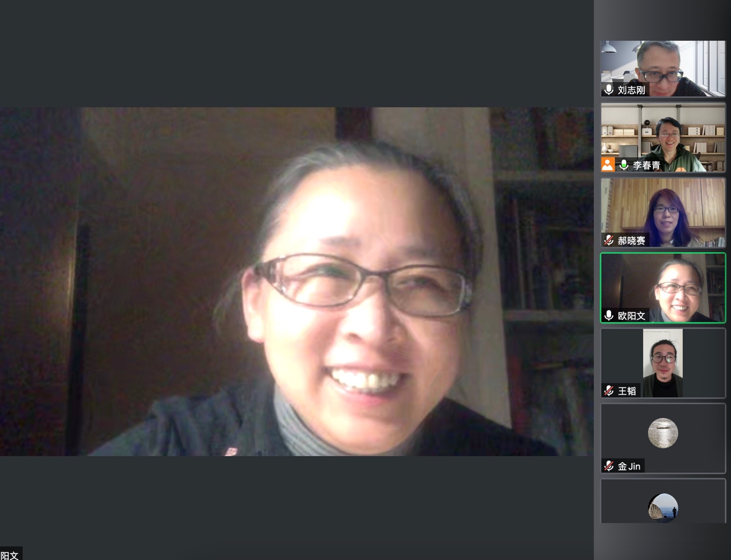This screenshot has height=560, width=731.
Task: Click the muted microphone icon beside 金 Jin
Action: tap(609, 466)
